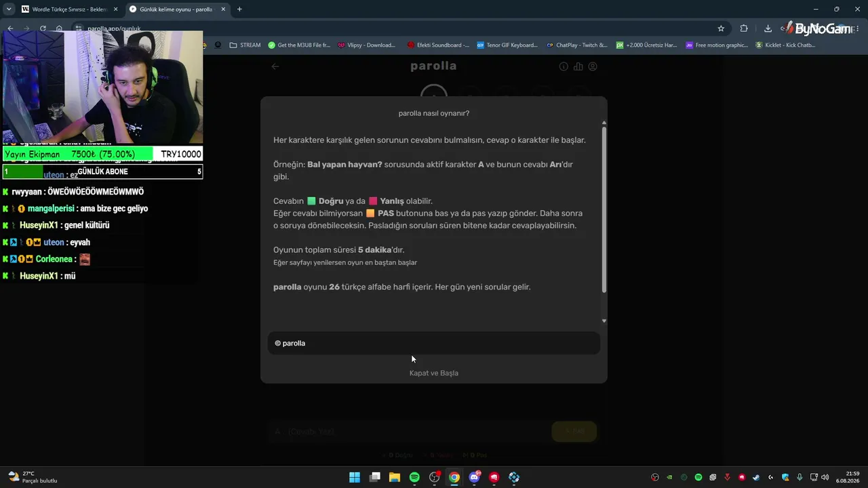Click the Windows Security tray icon
This screenshot has height=488, width=868.
(x=785, y=477)
